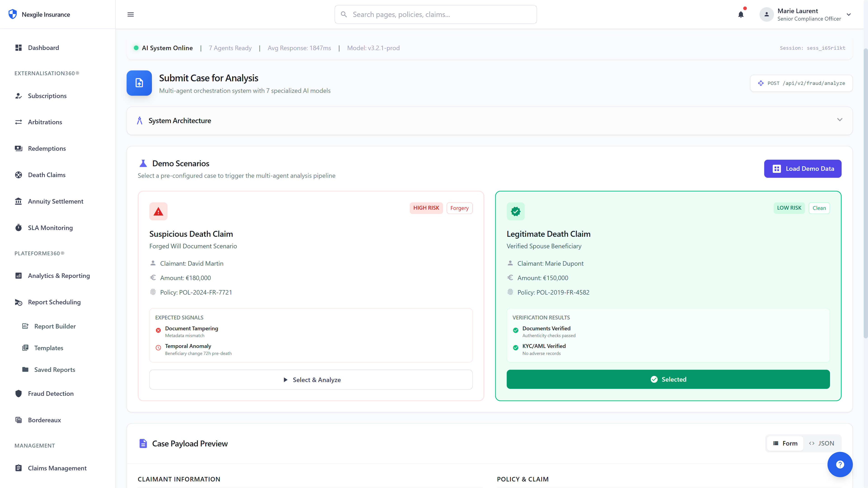The image size is (868, 488).
Task: Toggle the sidebar with the hamburger icon
Action: pyautogui.click(x=130, y=14)
